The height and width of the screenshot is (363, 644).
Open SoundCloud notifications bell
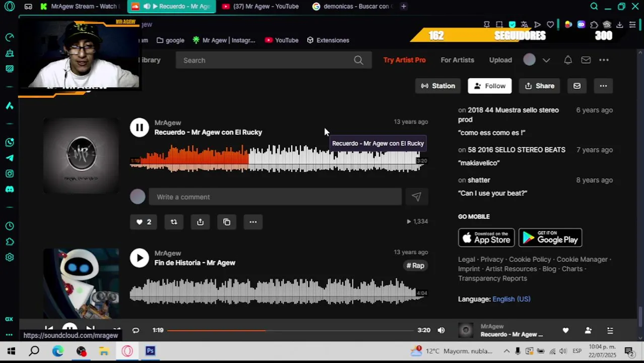tap(568, 60)
